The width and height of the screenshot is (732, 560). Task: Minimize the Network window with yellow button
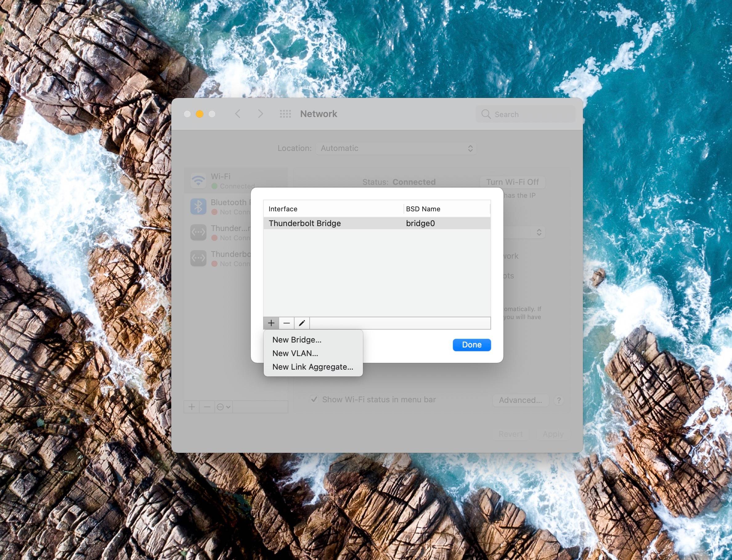(x=200, y=114)
